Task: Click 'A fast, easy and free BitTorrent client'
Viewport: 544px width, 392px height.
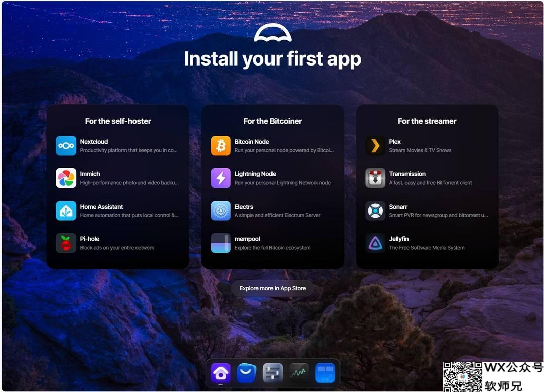Action: [431, 183]
